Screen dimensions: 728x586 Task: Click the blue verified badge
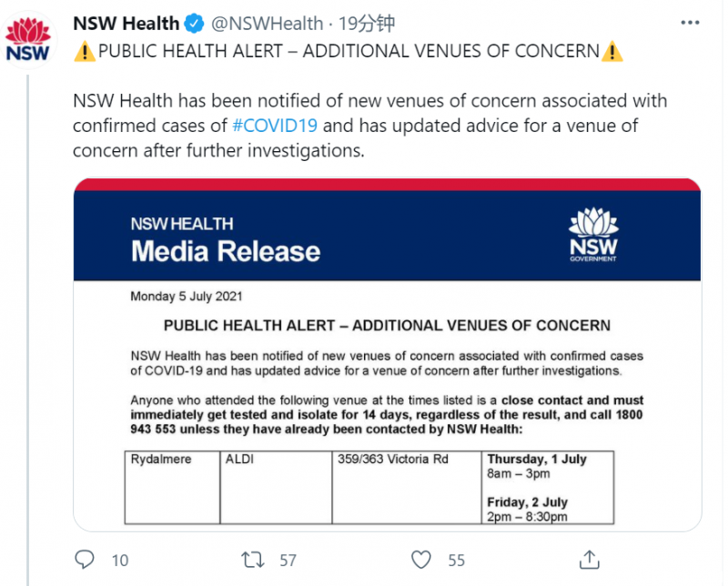coord(195,24)
